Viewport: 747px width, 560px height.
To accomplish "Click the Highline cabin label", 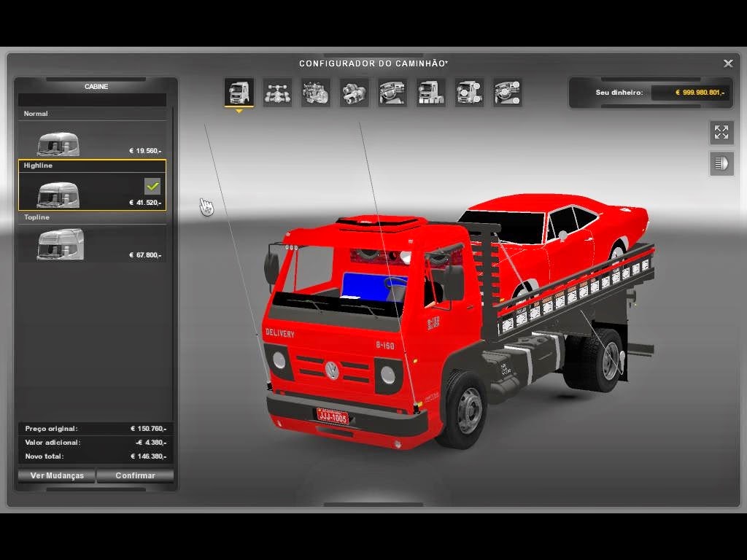I will tap(38, 166).
